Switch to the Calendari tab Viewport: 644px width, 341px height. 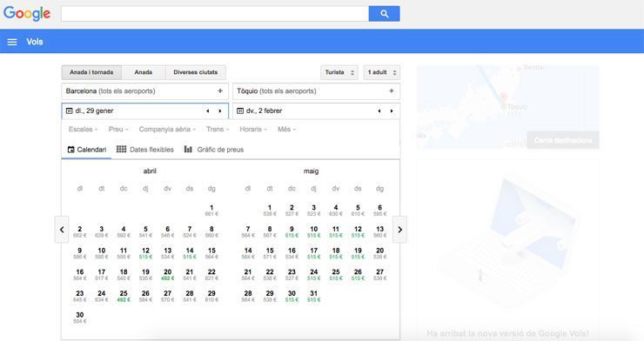coord(87,150)
